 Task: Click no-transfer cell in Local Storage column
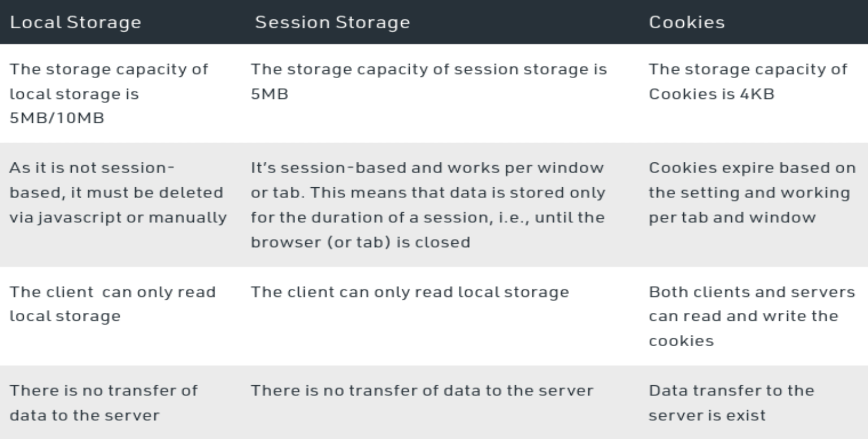pos(103,402)
